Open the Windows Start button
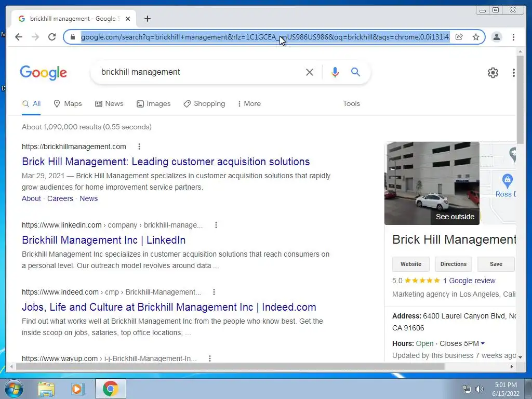Viewport: 532px width, 399px height. [x=14, y=389]
